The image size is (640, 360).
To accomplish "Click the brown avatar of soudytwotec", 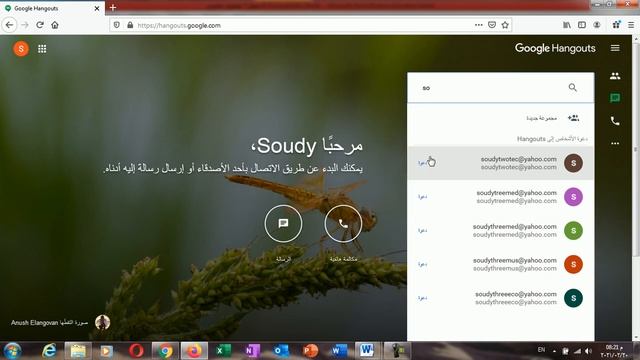I will point(573,163).
